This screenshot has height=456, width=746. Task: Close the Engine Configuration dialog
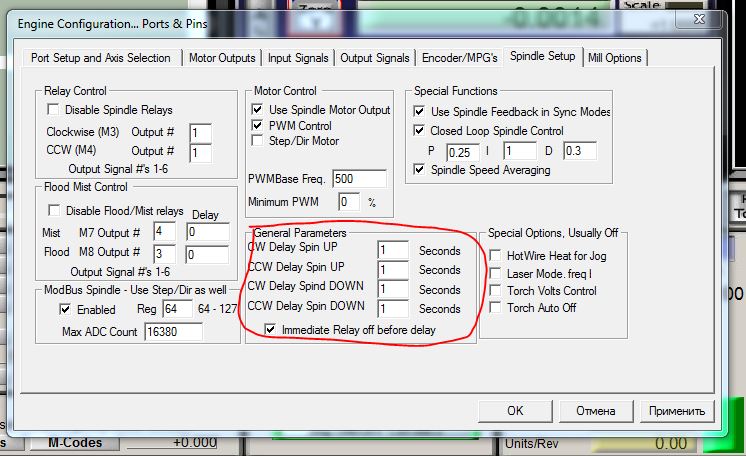pyautogui.click(x=699, y=20)
